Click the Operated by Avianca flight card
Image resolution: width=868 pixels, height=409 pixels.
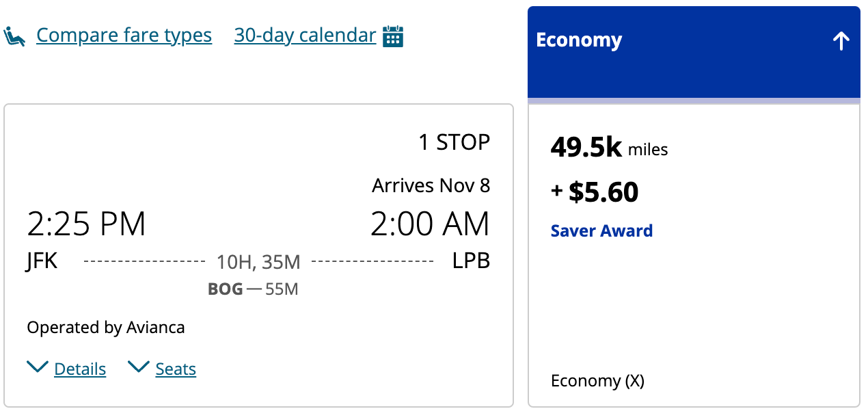tap(105, 327)
